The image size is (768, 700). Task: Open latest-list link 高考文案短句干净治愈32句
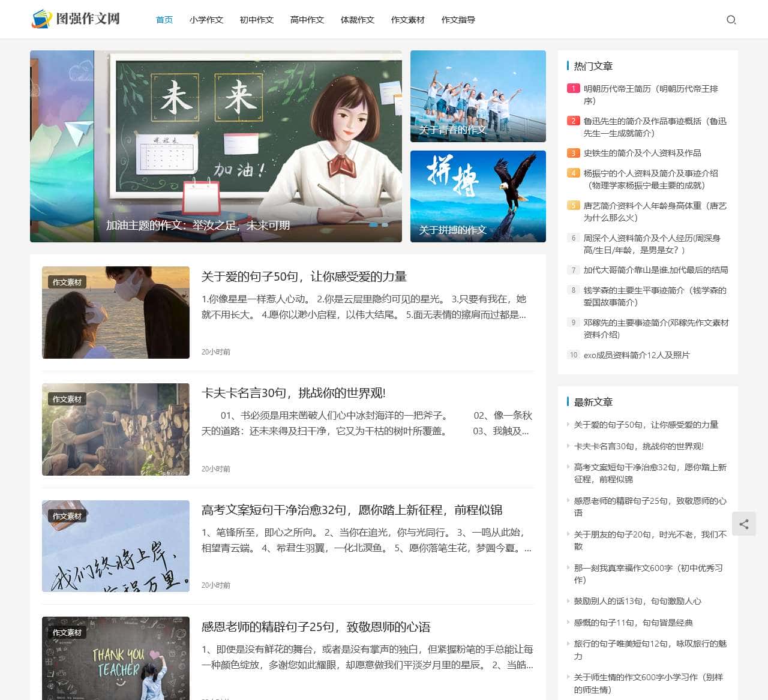click(x=650, y=473)
